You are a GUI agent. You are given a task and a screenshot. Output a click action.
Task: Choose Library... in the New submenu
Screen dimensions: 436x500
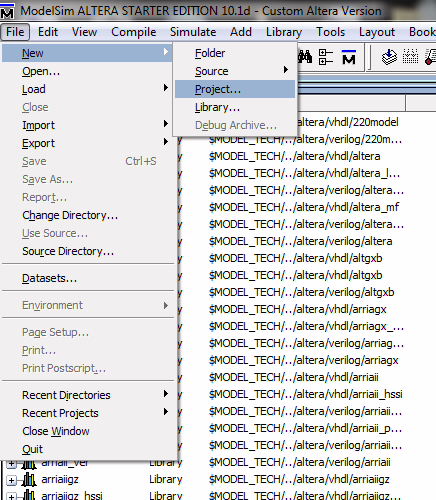[x=235, y=107]
